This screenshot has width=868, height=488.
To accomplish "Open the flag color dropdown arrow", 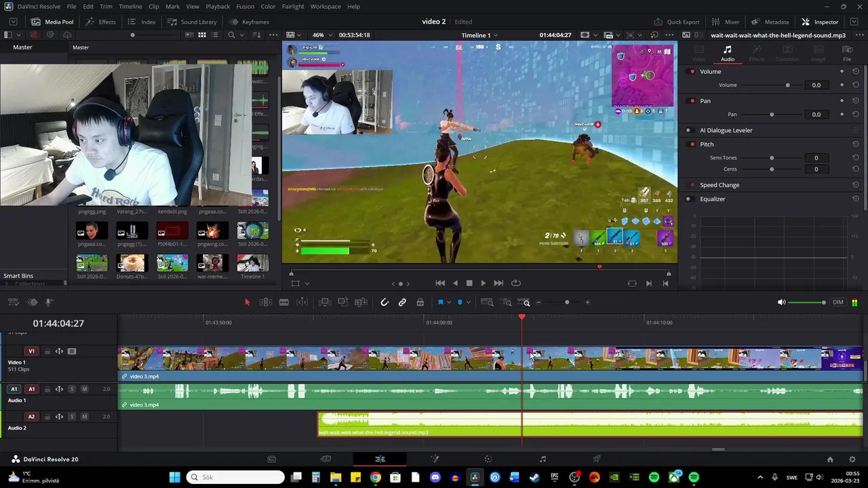I will [448, 302].
